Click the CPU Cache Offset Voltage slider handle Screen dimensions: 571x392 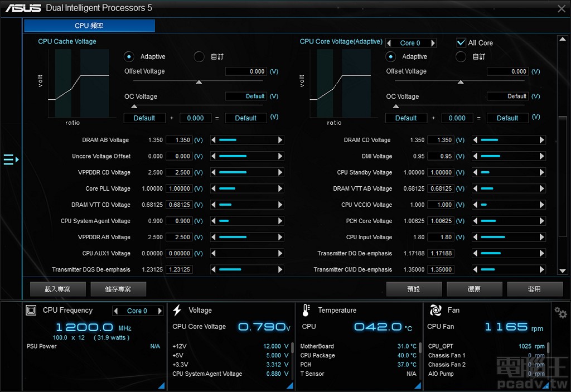coord(199,82)
